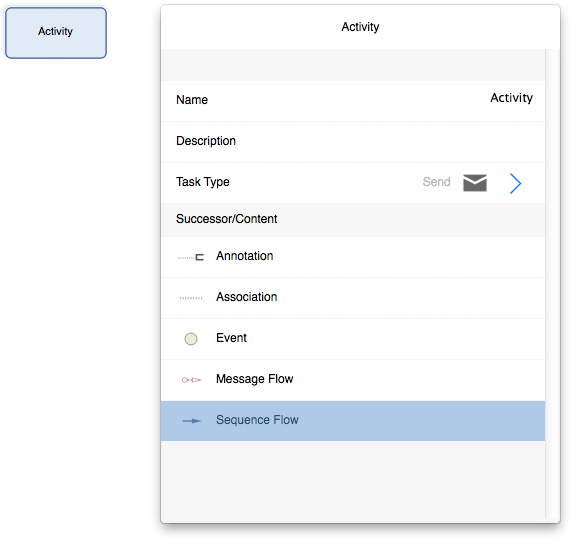Screen dimensions: 571x540
Task: Click the dotted Association line icon
Action: pos(191,298)
